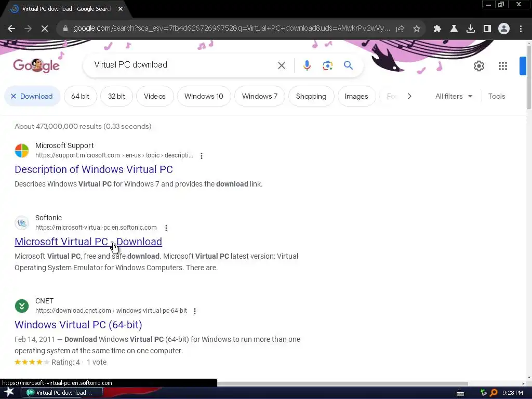Click the taskbar search magnifier icon

(x=494, y=393)
